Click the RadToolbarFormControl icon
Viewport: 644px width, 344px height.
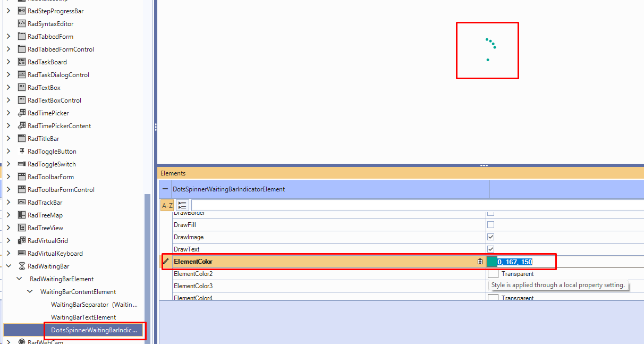(x=22, y=190)
